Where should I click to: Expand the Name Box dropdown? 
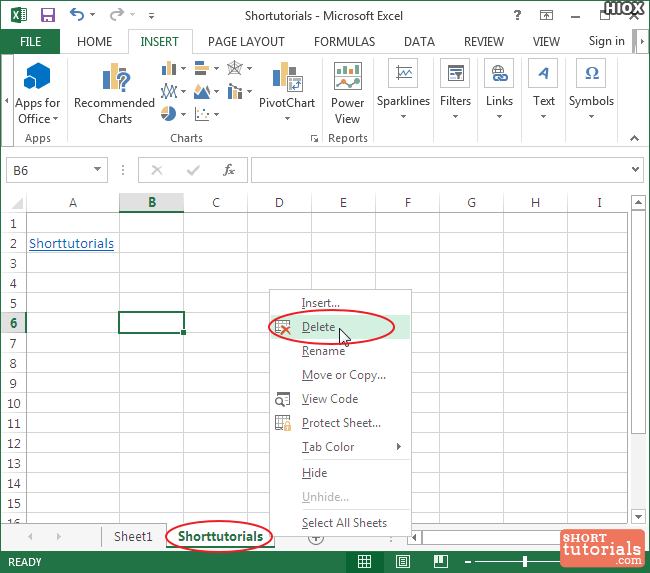click(97, 169)
